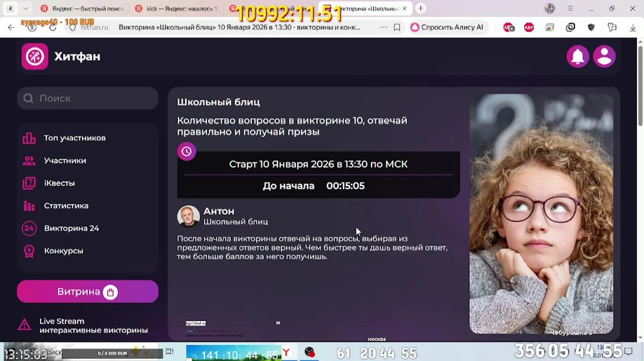Click Спросить Алису AI button
This screenshot has width=644, height=361.
447,27
